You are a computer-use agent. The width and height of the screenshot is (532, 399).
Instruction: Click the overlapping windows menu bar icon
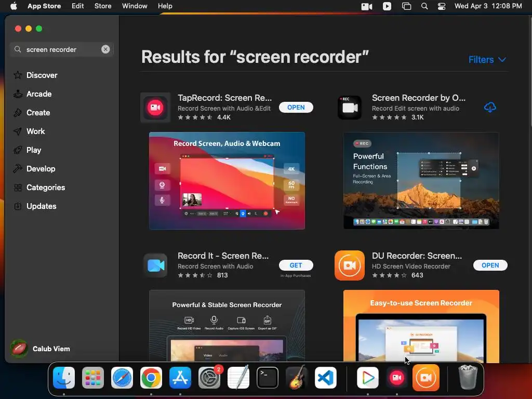coord(406,6)
